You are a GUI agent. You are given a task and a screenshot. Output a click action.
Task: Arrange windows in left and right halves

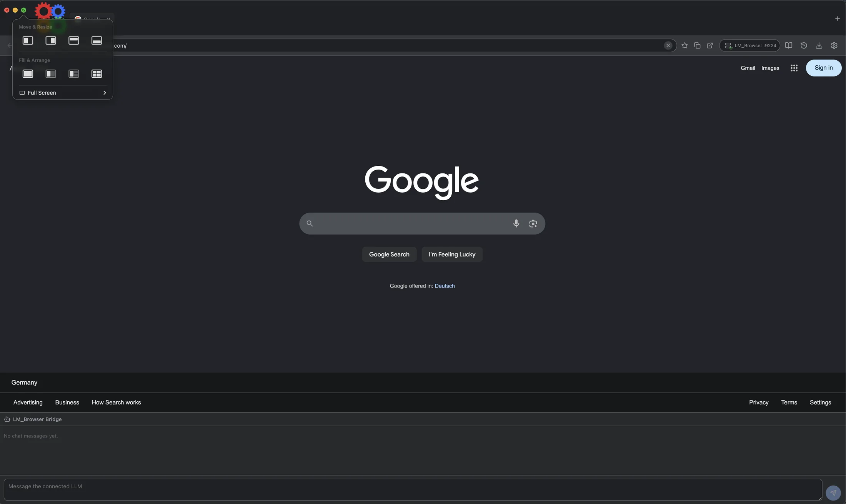point(51,74)
